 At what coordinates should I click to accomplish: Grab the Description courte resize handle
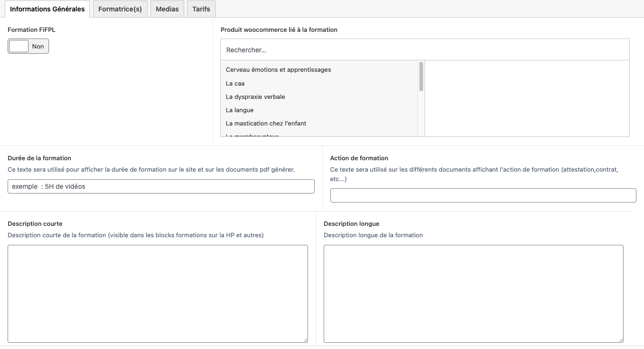tap(305, 340)
